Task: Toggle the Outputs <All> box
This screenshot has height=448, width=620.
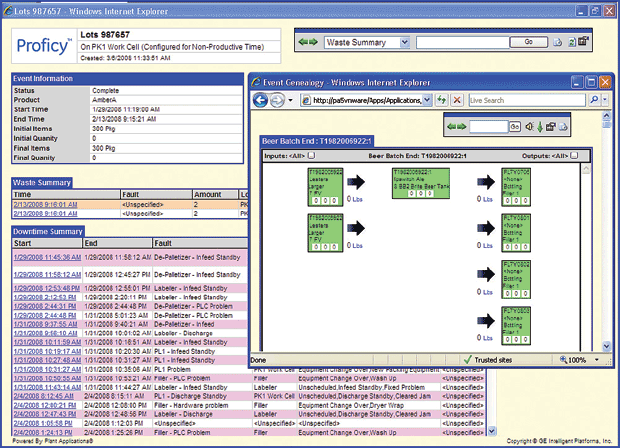Action: click(x=575, y=155)
